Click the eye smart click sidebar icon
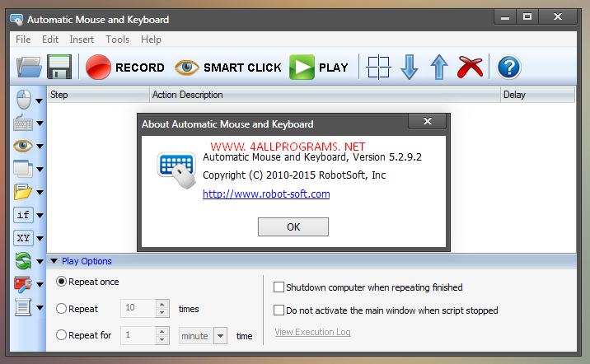This screenshot has width=590, height=364. (x=23, y=146)
